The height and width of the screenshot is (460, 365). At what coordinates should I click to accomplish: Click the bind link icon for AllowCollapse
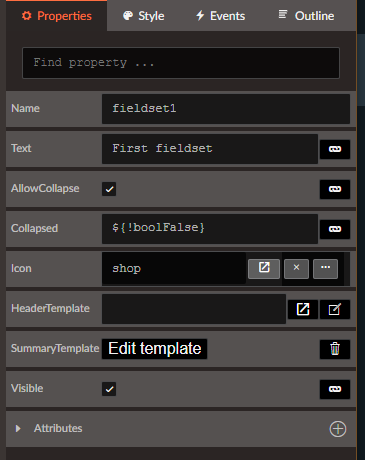coord(335,189)
